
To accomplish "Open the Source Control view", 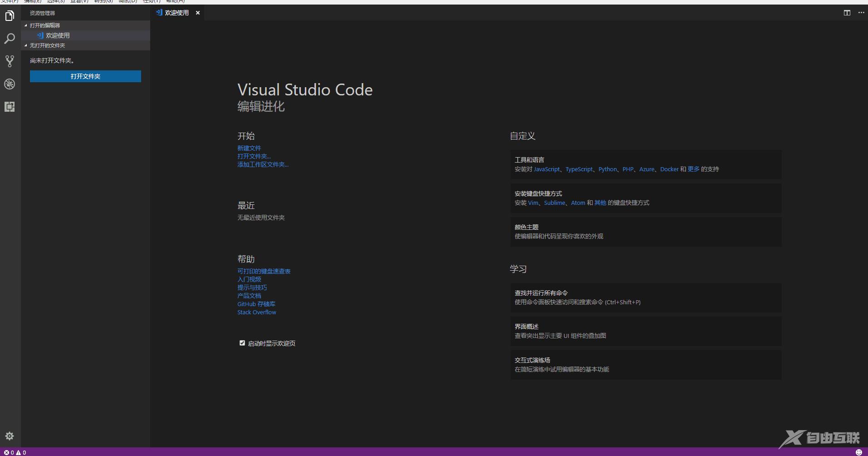I will (10, 61).
